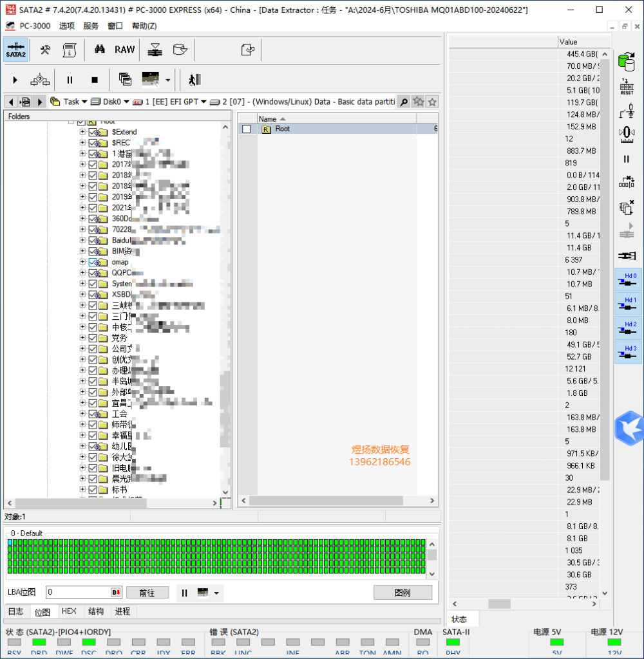Image resolution: width=644 pixels, height=659 pixels.
Task: Switch to the HEX tab
Action: [69, 611]
